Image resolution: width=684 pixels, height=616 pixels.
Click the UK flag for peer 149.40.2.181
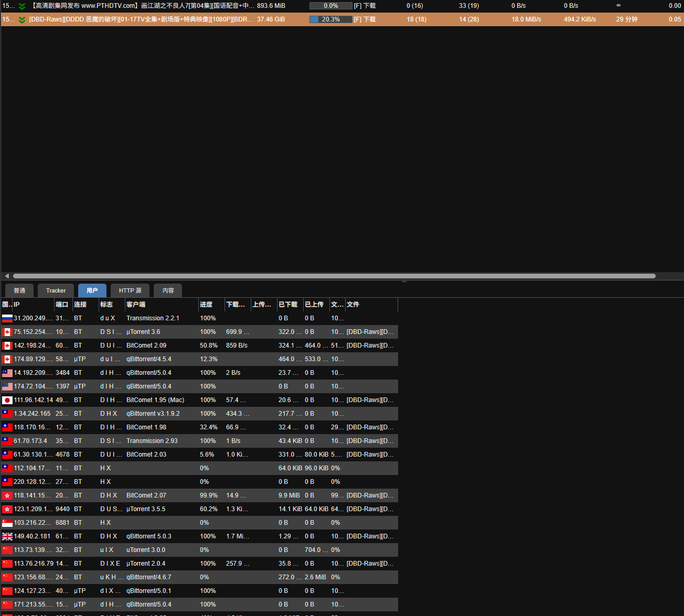[7, 536]
